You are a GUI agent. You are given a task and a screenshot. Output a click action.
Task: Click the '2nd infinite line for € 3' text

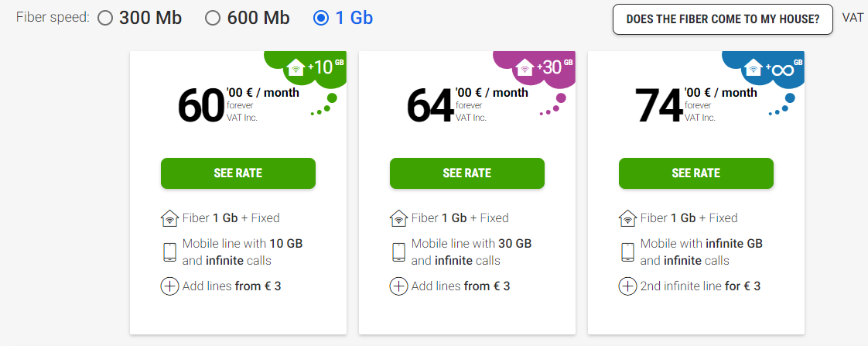coord(700,286)
